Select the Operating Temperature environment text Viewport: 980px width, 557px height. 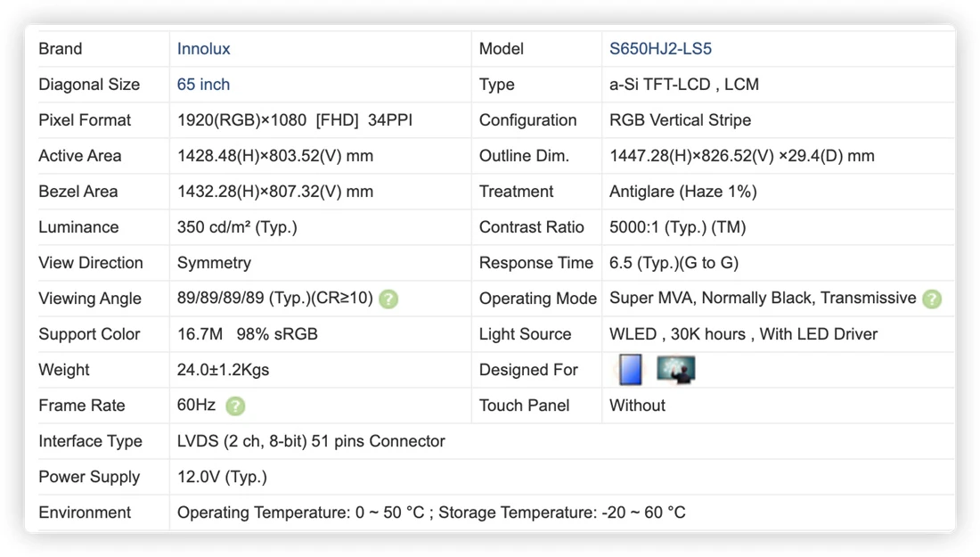coord(431,512)
